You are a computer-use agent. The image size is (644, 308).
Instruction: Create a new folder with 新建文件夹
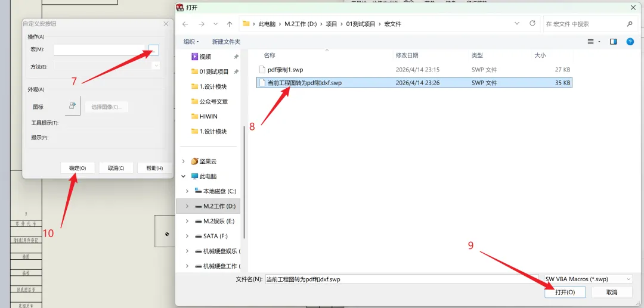pos(227,42)
